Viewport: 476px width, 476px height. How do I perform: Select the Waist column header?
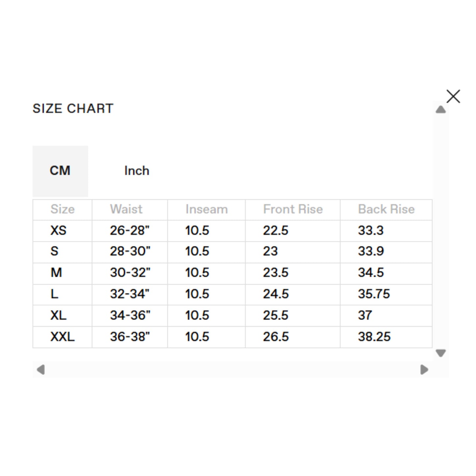[x=126, y=210]
